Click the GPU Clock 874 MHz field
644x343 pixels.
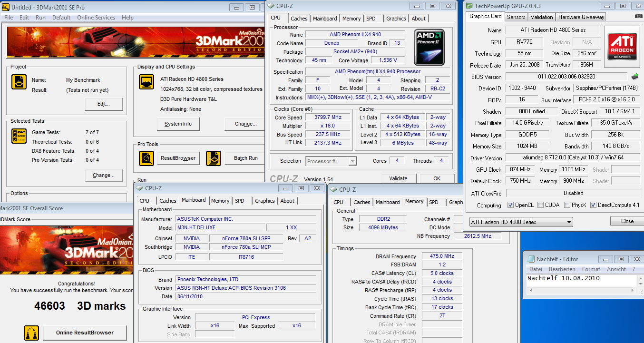click(x=520, y=169)
